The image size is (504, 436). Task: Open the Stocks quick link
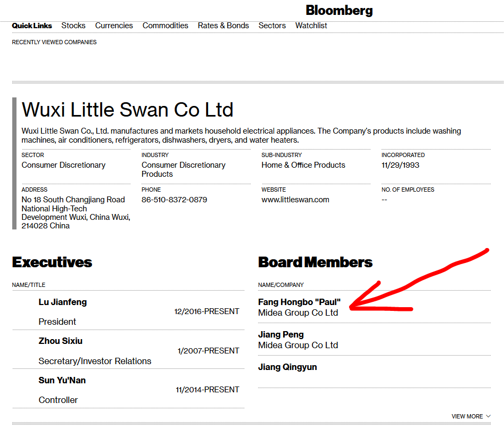coord(73,26)
